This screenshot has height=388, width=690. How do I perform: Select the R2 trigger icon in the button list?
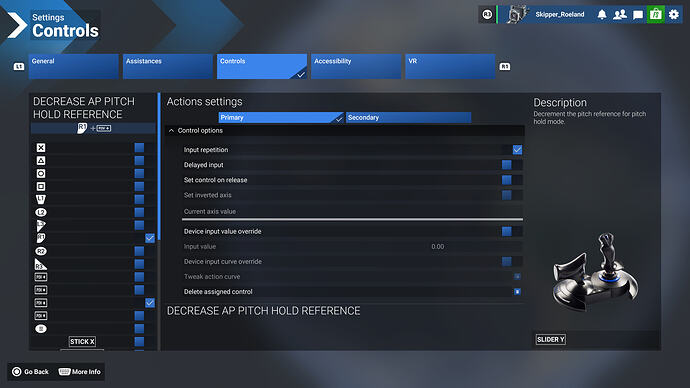(x=41, y=251)
